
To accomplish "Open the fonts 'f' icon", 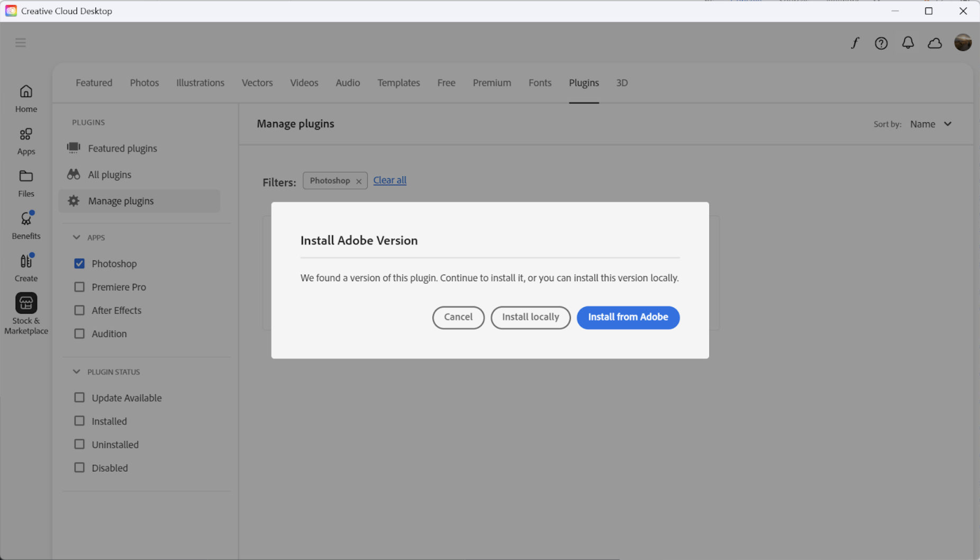I will click(855, 43).
